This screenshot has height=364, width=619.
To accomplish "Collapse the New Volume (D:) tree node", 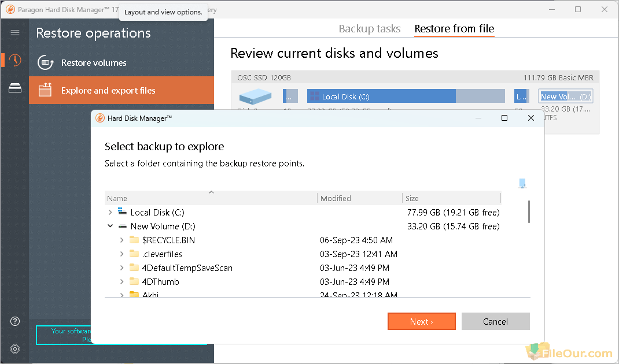I will [110, 226].
